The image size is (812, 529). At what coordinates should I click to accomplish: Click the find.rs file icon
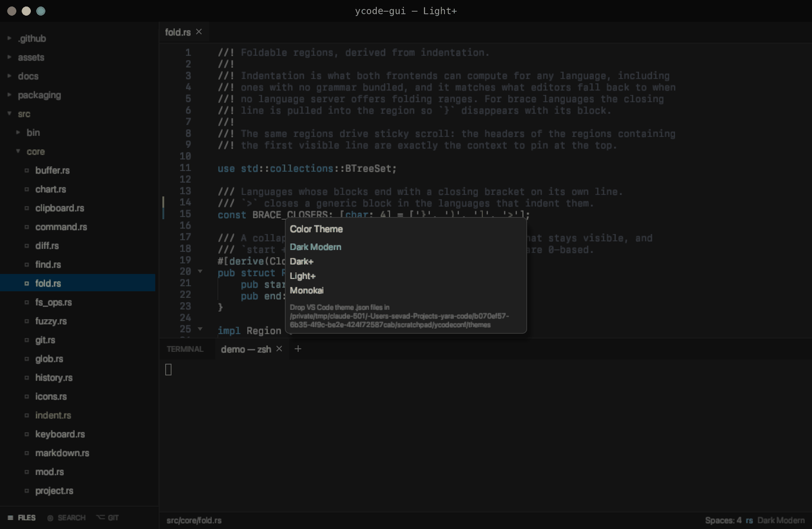[27, 264]
